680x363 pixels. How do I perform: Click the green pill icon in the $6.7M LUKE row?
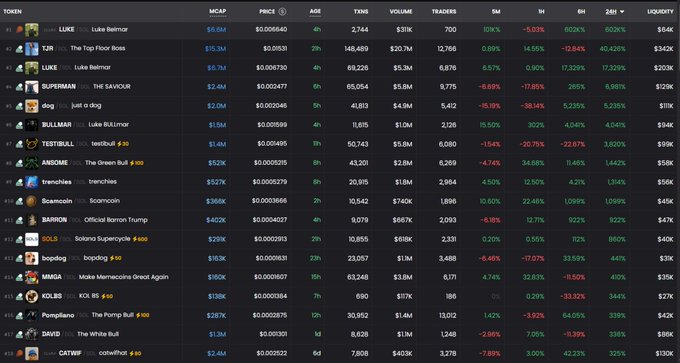click(19, 68)
